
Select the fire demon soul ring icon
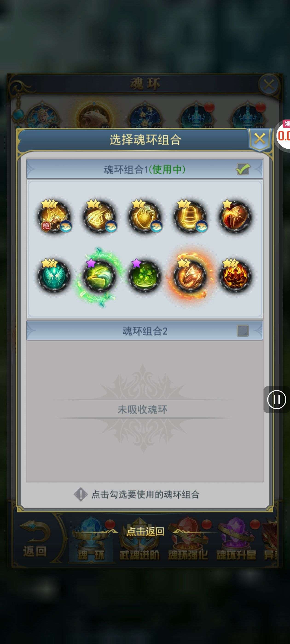click(235, 276)
